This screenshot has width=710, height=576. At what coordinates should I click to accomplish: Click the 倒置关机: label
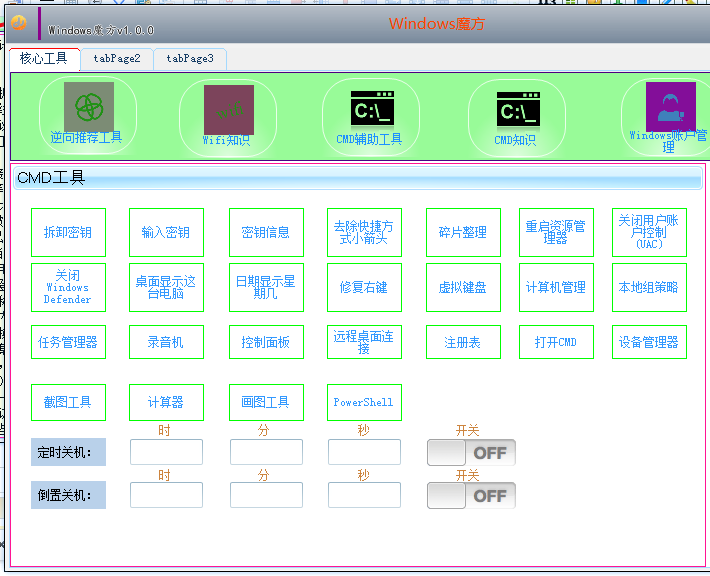tap(68, 495)
